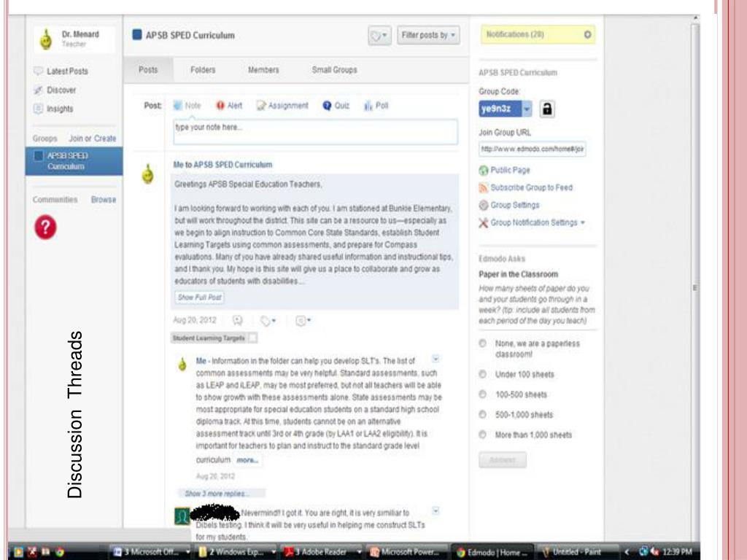Switch to the Posts tab
Viewport: 747px width, 560px height.
[x=148, y=70]
